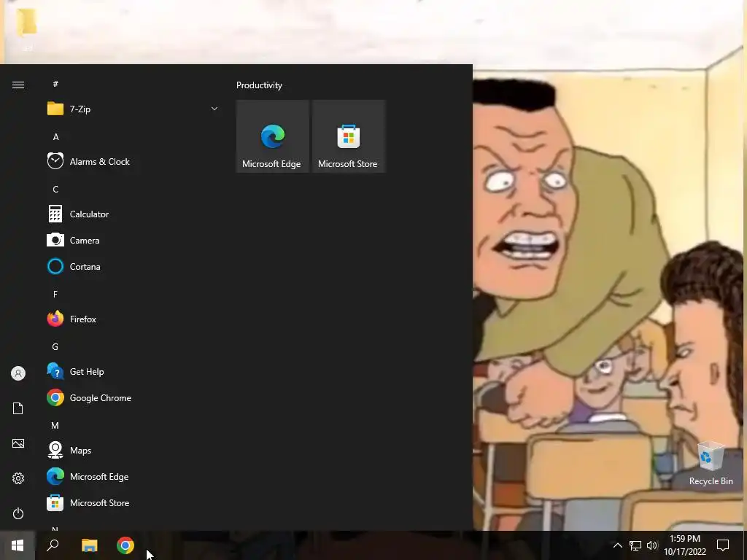Open File Explorer from the taskbar
This screenshot has height=560, width=747.
tap(89, 545)
